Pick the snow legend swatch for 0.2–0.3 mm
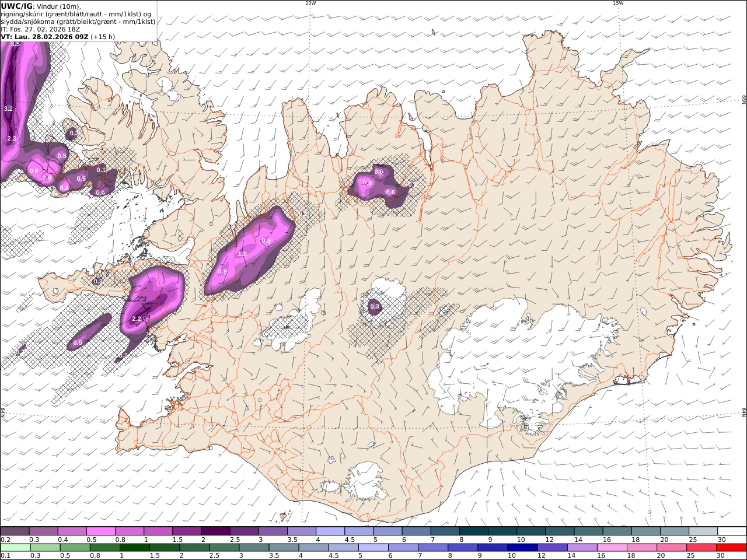The image size is (747, 560). (15, 531)
